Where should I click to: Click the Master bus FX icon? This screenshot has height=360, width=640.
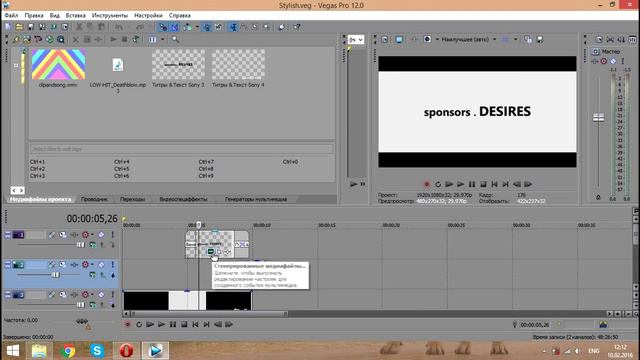[x=595, y=61]
